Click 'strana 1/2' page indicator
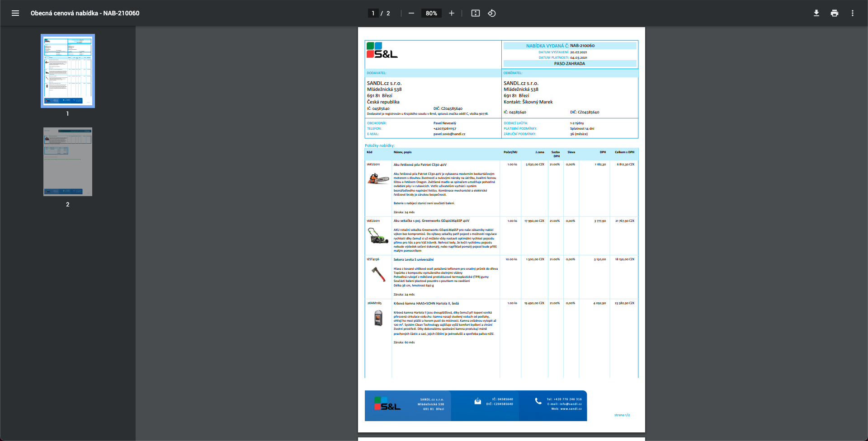Viewport: 868px width, 441px height. 622,415
